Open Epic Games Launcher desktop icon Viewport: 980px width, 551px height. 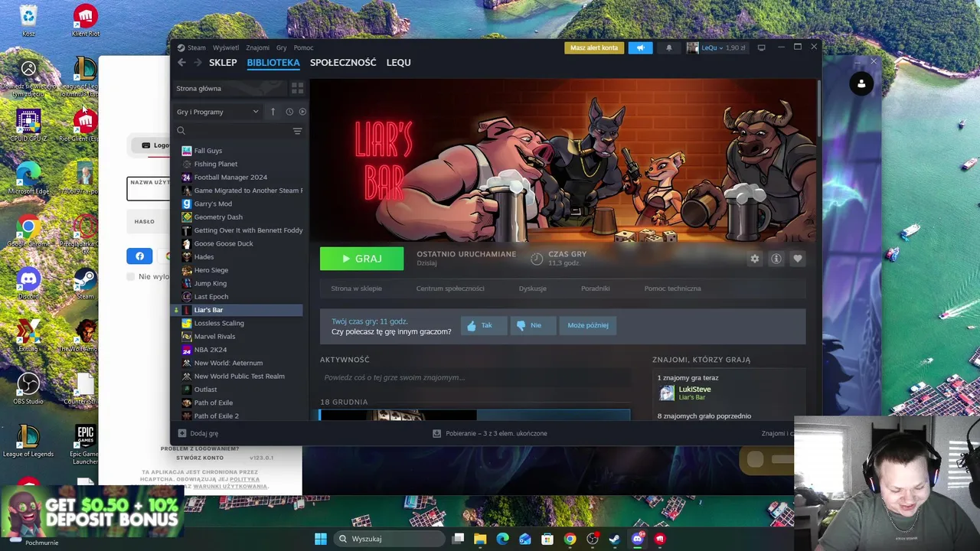(85, 445)
